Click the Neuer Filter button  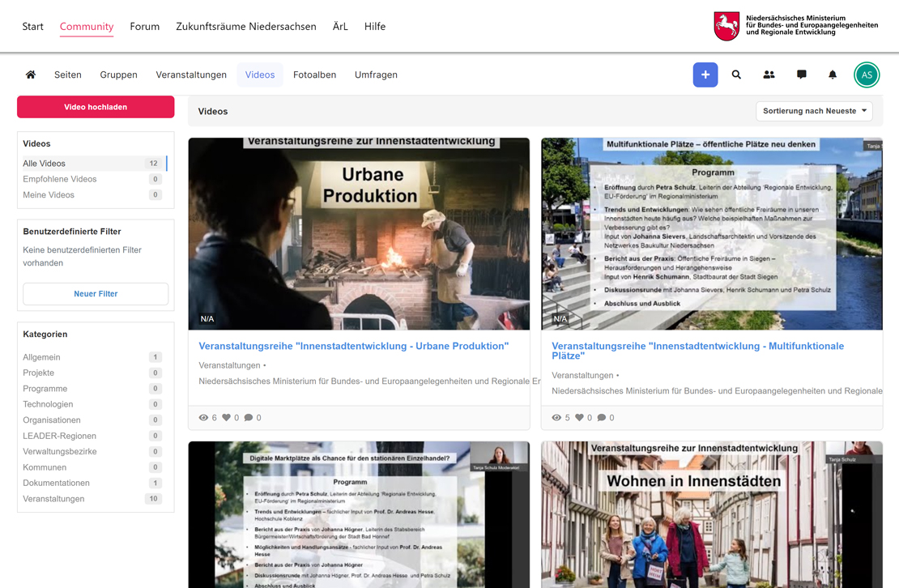(x=96, y=294)
